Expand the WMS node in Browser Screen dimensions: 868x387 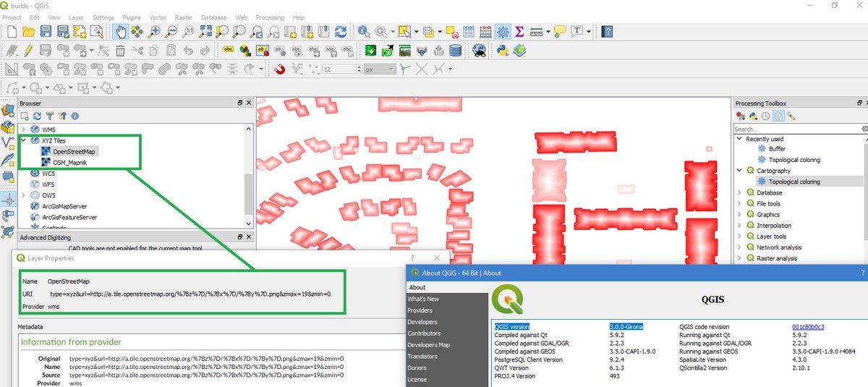click(x=23, y=129)
